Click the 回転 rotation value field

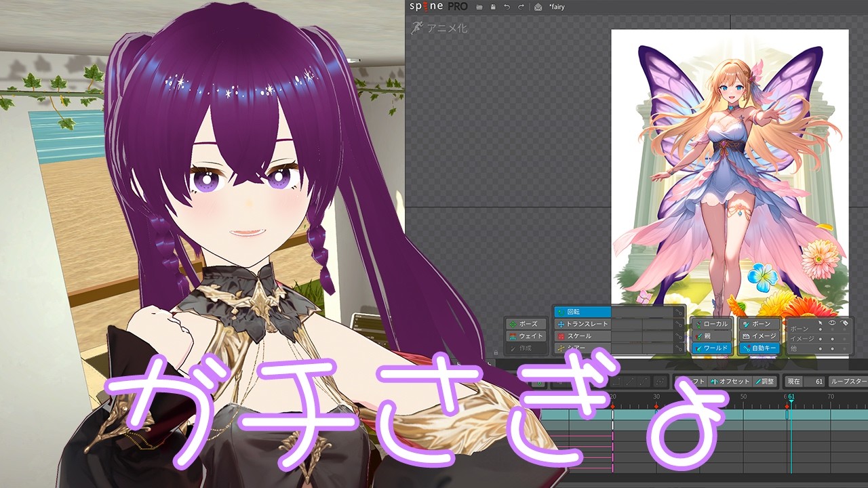(x=642, y=312)
